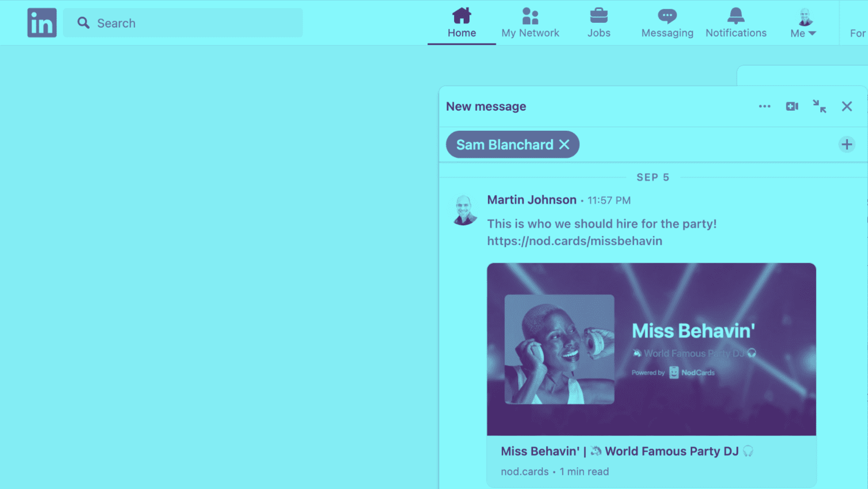Open Miss Behavin' World Famous Party DJ title
Viewport: 868px width, 489px height.
[x=627, y=451]
